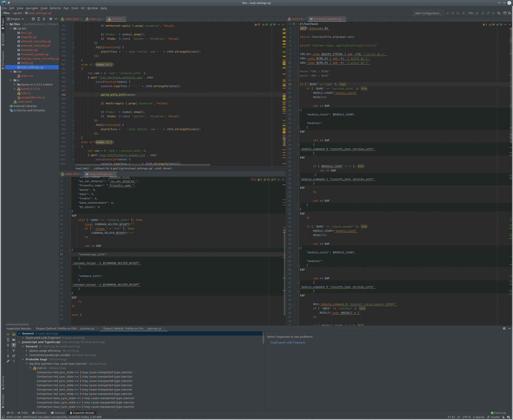The image size is (513, 420).
Task: Open the Terminal tool window tab
Action: (x=58, y=413)
